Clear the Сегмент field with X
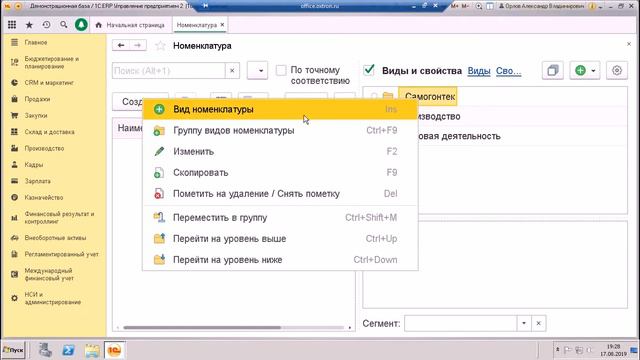 pos(539,323)
